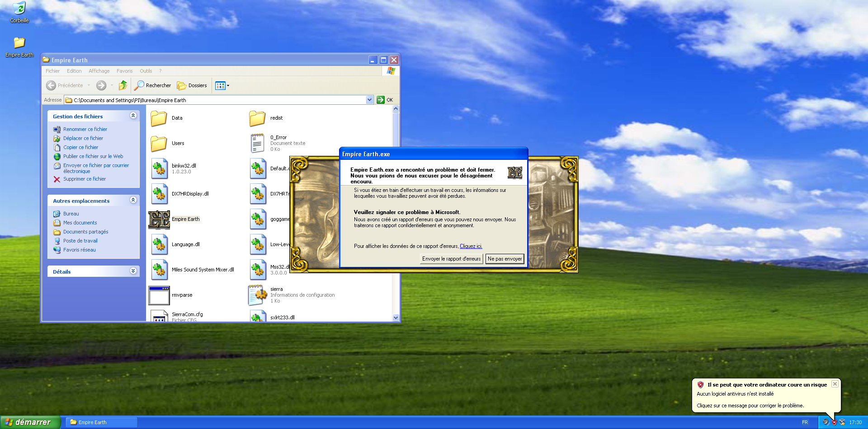Open the address bar dropdown list
Viewport: 868px width, 429px height.
(x=369, y=100)
